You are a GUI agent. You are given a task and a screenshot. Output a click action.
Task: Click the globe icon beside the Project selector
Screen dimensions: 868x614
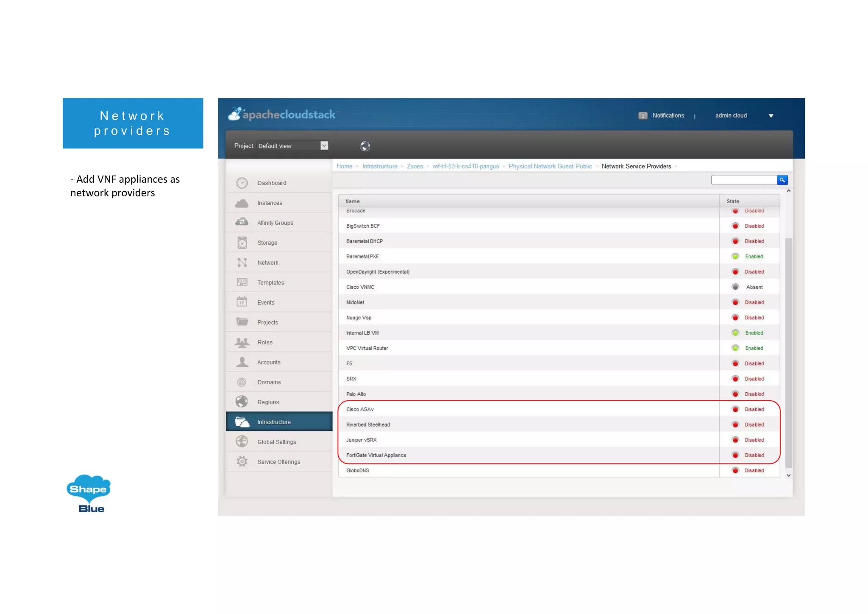365,146
